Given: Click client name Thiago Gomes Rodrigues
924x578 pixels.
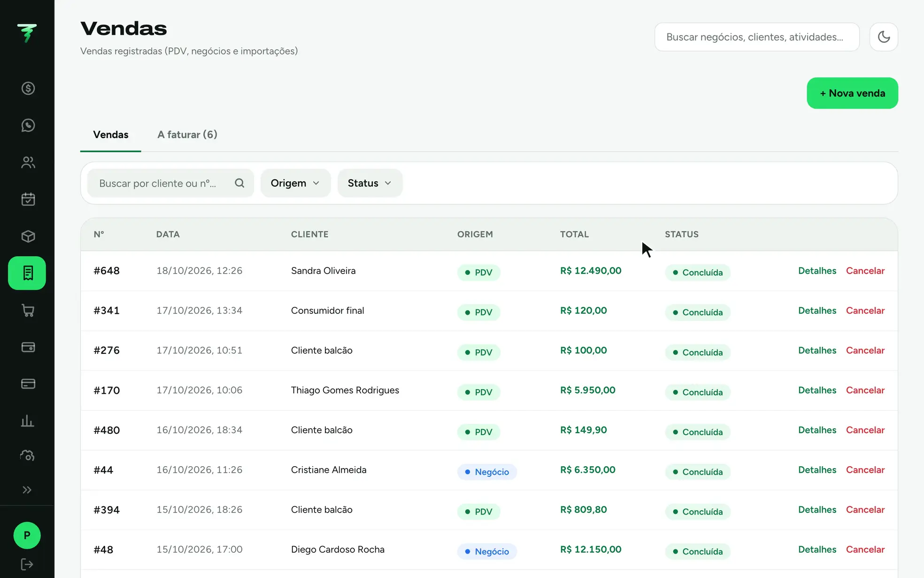Looking at the screenshot, I should tap(345, 390).
